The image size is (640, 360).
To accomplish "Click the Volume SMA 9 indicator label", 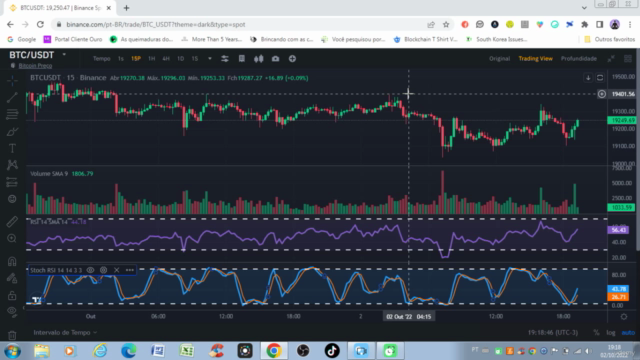I will click(49, 174).
